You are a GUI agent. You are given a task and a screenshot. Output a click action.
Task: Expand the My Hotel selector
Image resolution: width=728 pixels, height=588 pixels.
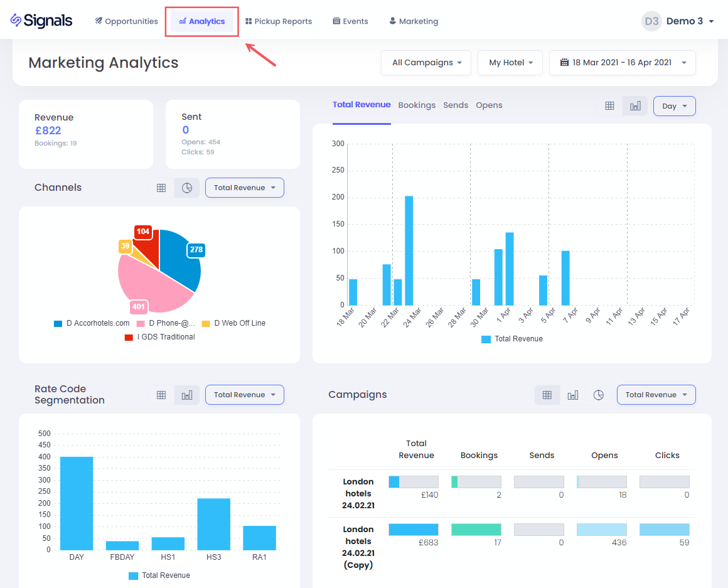click(x=510, y=63)
